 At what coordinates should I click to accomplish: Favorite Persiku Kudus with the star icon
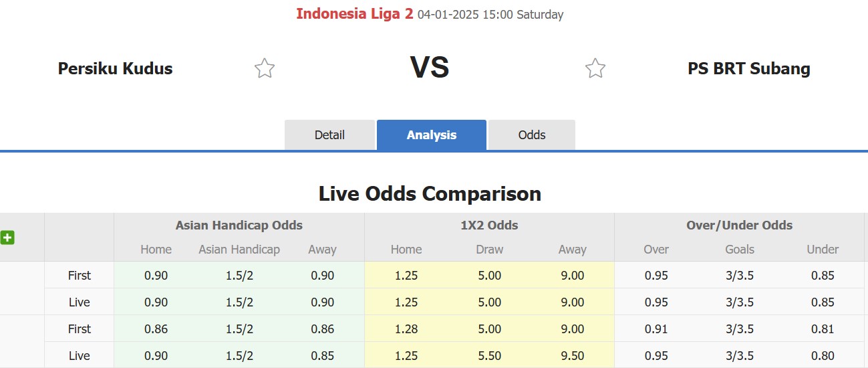[x=265, y=68]
